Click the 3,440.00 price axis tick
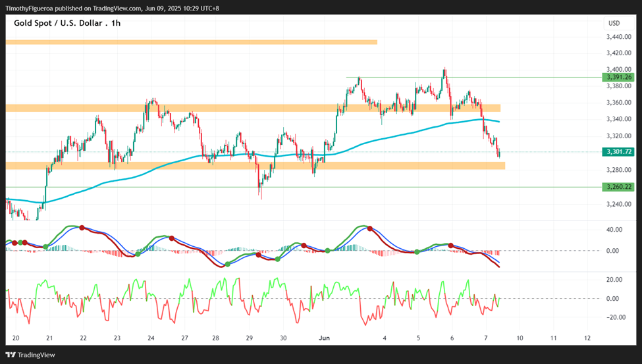 (618, 37)
